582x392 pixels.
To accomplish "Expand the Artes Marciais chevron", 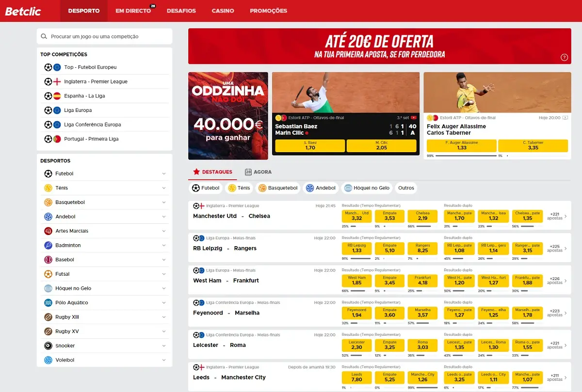I will tap(164, 231).
